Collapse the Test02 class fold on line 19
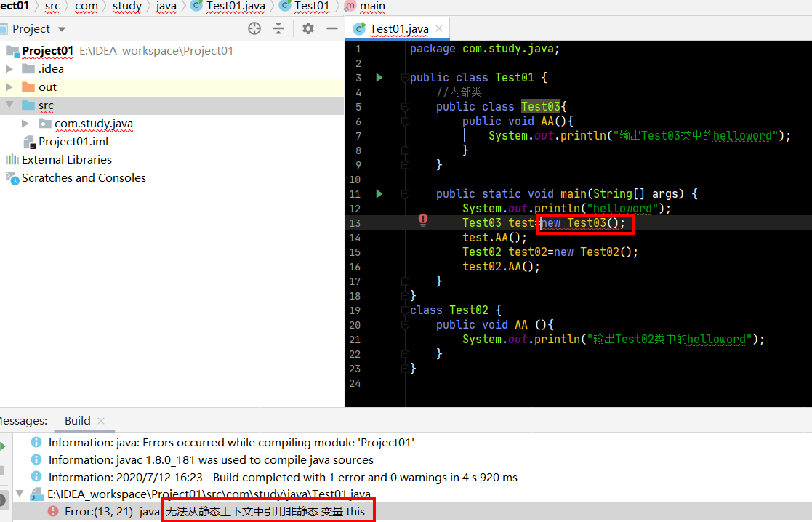The image size is (812, 522). (x=405, y=310)
